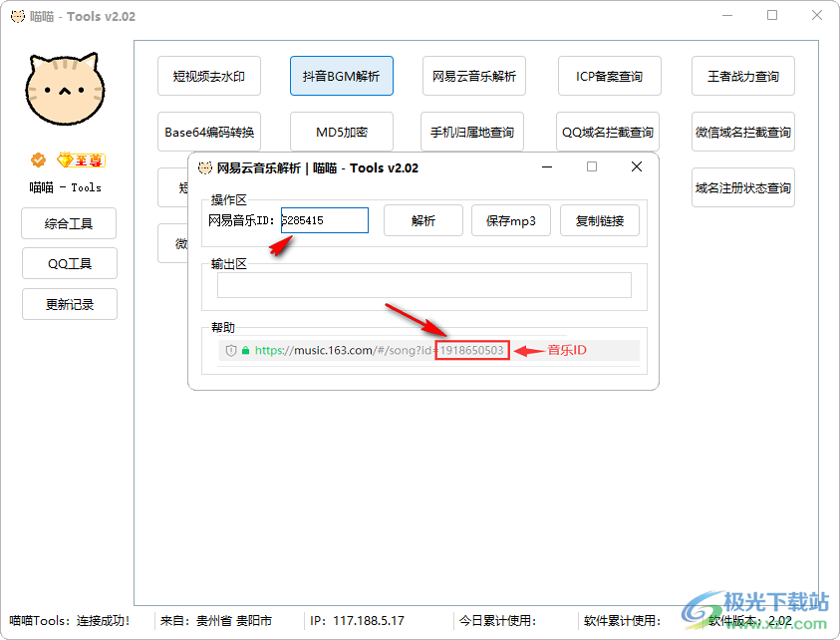This screenshot has height=640, width=840.
Task: Open the Base64编码转换 tool
Action: [209, 132]
